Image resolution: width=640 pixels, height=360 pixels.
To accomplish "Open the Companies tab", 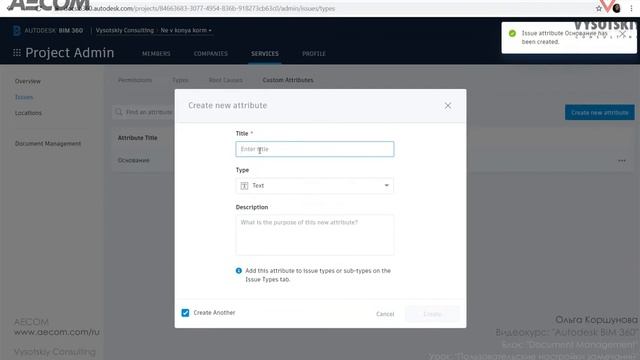I will (211, 53).
